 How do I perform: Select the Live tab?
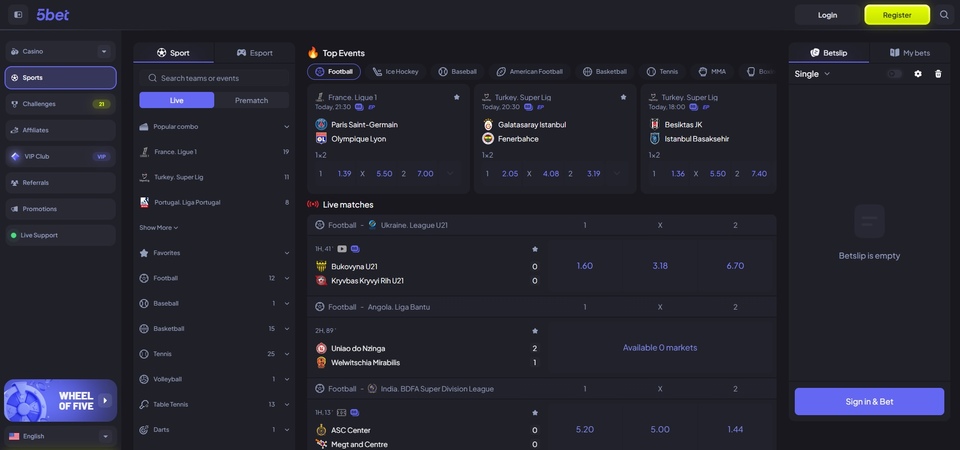[x=176, y=100]
